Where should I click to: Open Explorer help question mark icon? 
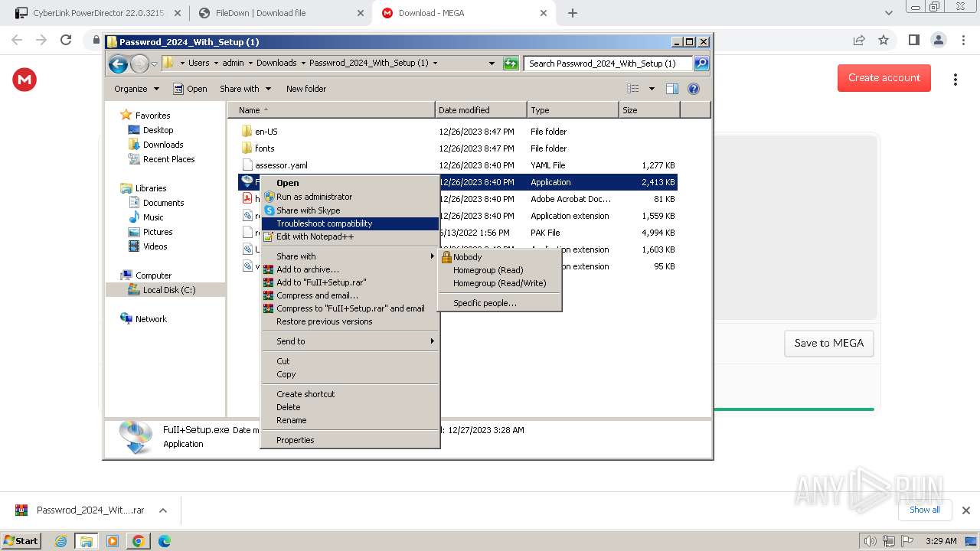(694, 89)
